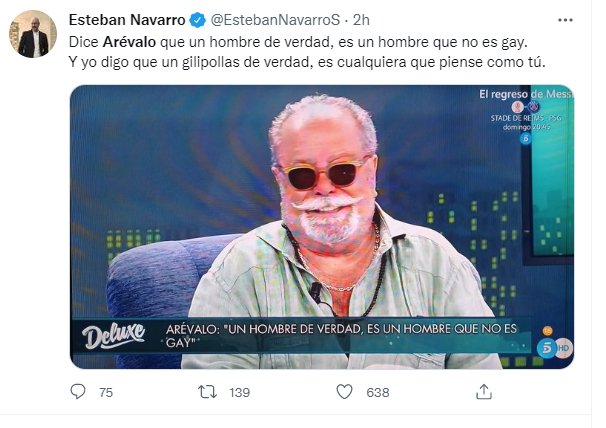Click the bold word Arévalo in the tweet
Viewport: 606px width, 428px height.
[129, 42]
